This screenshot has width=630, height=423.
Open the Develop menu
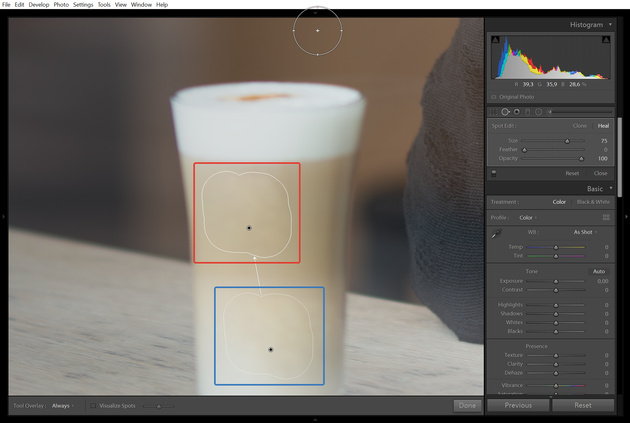[x=39, y=5]
